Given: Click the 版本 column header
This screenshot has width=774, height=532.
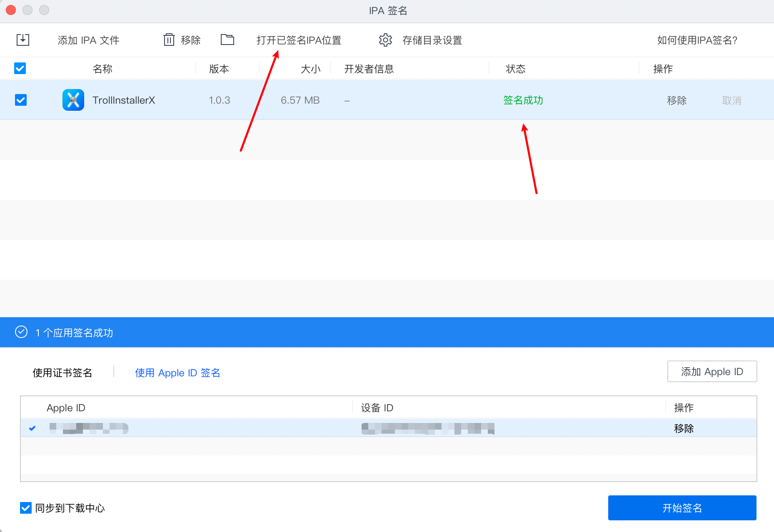Looking at the screenshot, I should pos(219,69).
